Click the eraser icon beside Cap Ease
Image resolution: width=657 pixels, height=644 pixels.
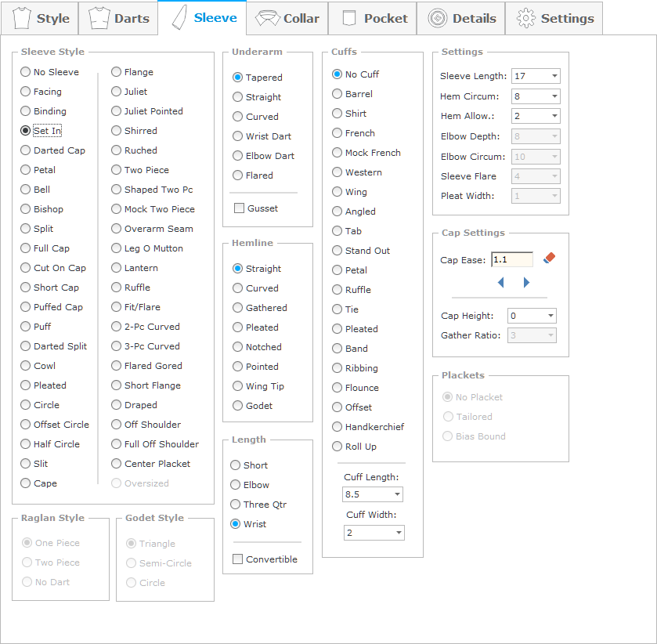coord(549,258)
